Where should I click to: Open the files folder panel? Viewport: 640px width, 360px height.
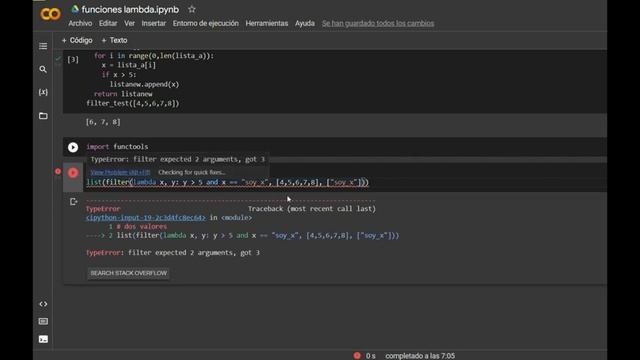coord(43,116)
